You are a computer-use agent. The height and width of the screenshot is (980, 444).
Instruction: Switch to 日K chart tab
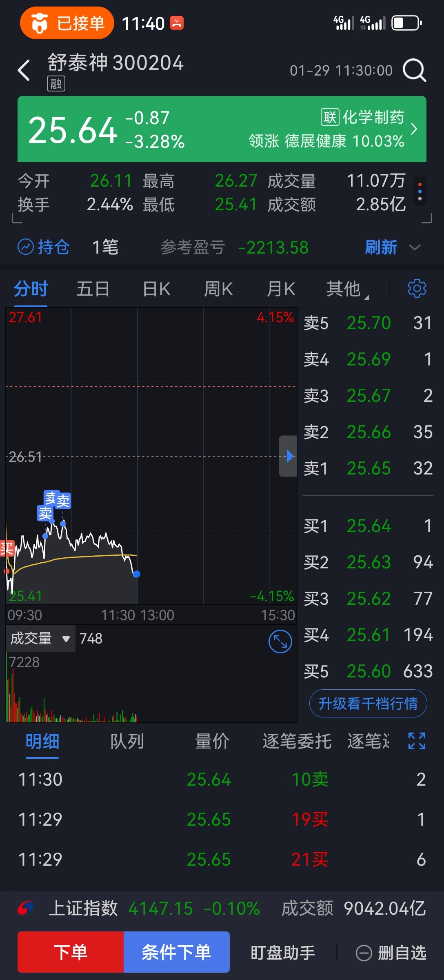tap(157, 289)
